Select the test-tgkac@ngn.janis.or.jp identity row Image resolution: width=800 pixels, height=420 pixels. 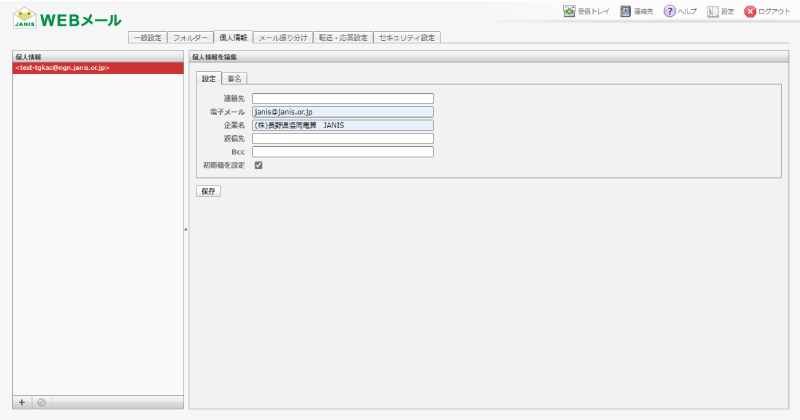(x=98, y=68)
